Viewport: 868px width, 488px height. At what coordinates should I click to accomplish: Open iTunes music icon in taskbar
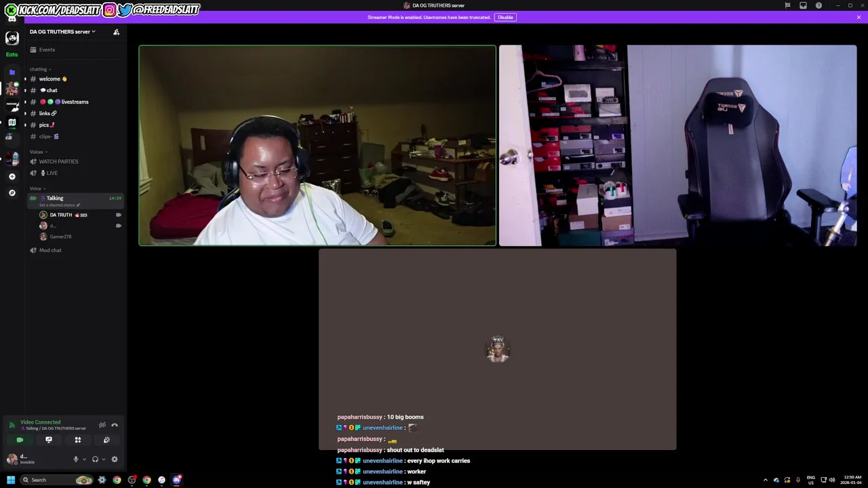(161, 480)
